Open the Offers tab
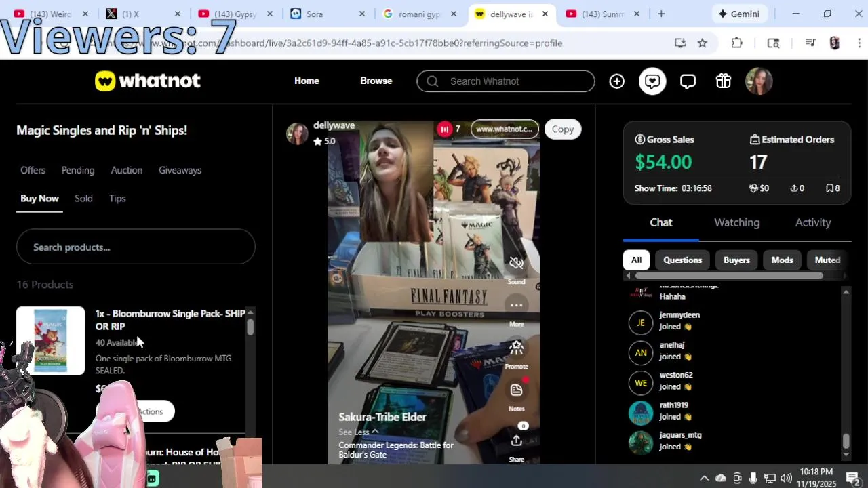This screenshot has width=868, height=488. [33, 170]
